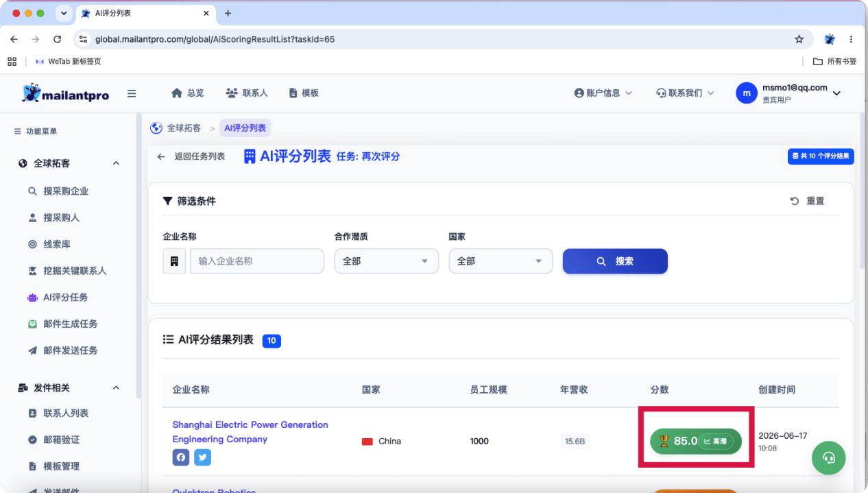Viewport: 868px width, 493px height.
Task: Bookmark this page with star icon
Action: 799,39
